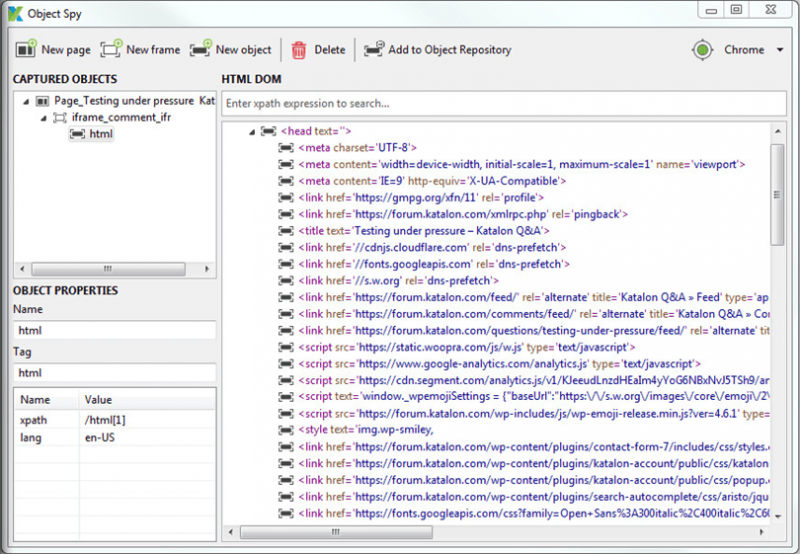Viewport: 800px width, 554px height.
Task: Click the red Delete trash icon
Action: pos(299,49)
